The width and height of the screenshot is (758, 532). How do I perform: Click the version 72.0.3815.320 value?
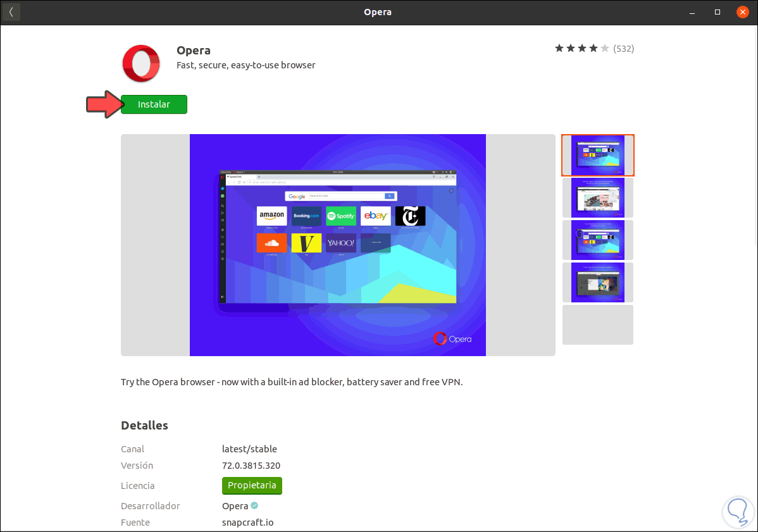point(251,466)
